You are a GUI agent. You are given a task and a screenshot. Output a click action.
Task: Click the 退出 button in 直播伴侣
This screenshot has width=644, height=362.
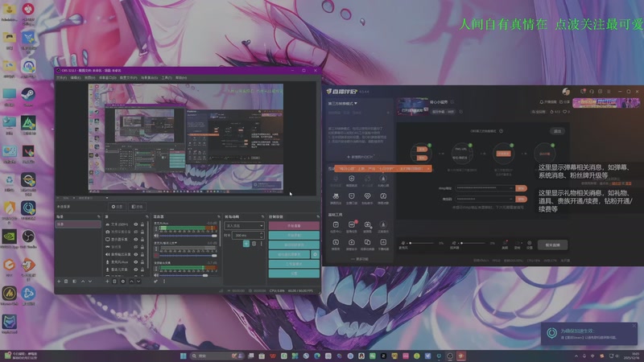pos(557,131)
